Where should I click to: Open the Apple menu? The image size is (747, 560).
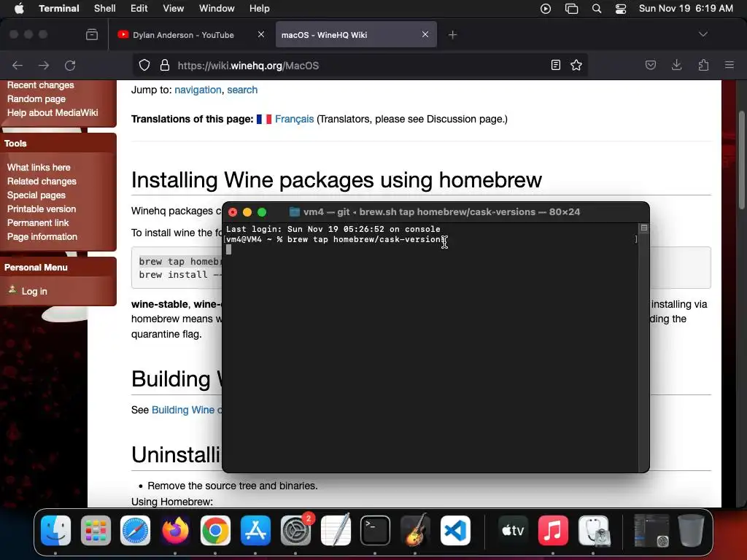click(x=19, y=9)
